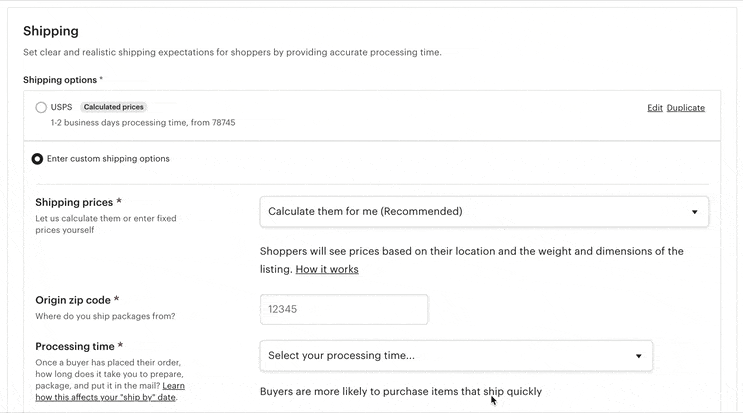Focus the Origin zip code field
The width and height of the screenshot is (743, 413).
point(343,310)
